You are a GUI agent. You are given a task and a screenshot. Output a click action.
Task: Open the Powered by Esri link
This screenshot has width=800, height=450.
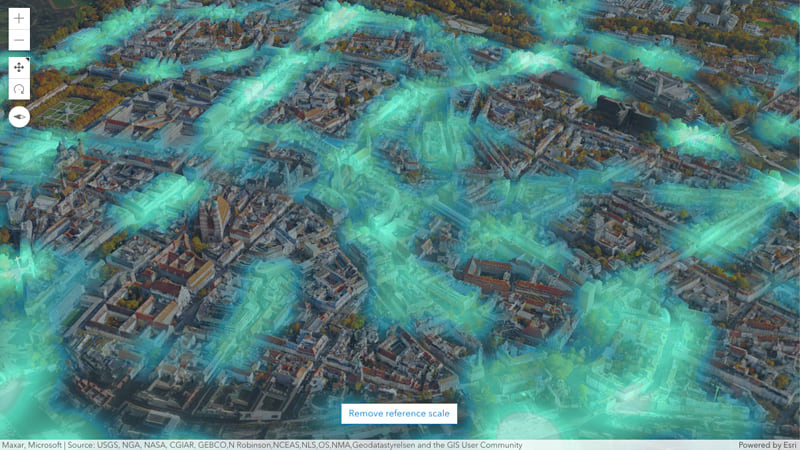coord(767,445)
